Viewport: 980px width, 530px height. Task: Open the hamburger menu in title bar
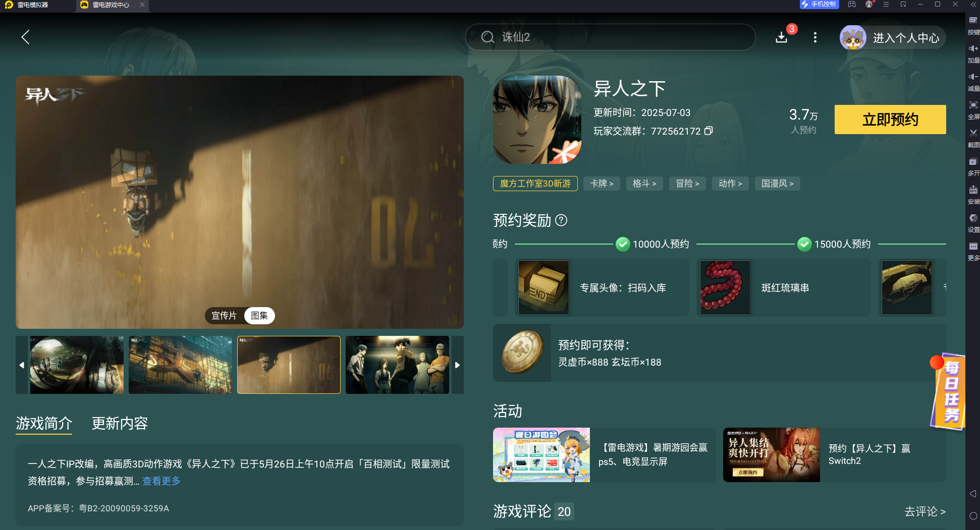point(886,4)
